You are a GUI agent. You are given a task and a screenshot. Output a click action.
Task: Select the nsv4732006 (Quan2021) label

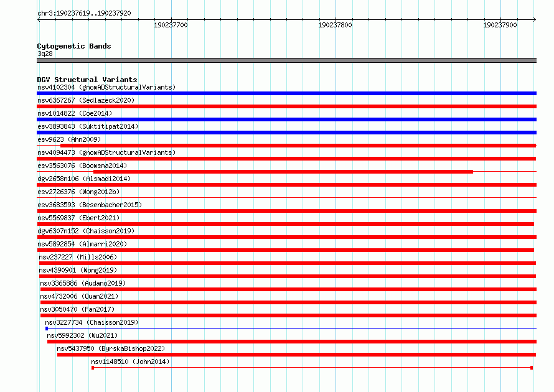click(x=79, y=296)
